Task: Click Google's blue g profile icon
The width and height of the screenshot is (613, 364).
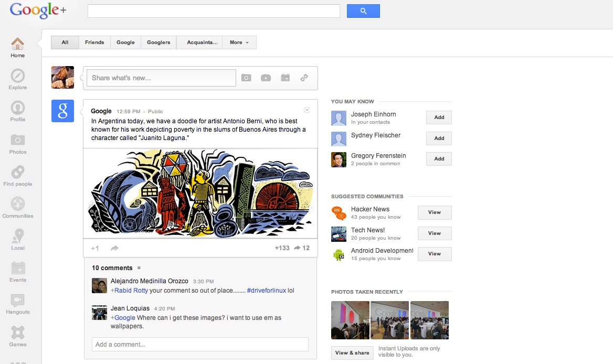Action: coord(62,111)
